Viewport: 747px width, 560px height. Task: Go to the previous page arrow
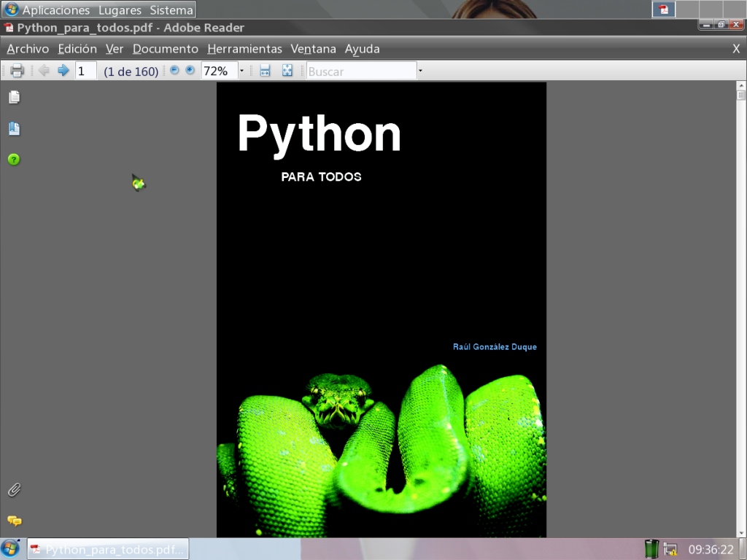tap(44, 71)
